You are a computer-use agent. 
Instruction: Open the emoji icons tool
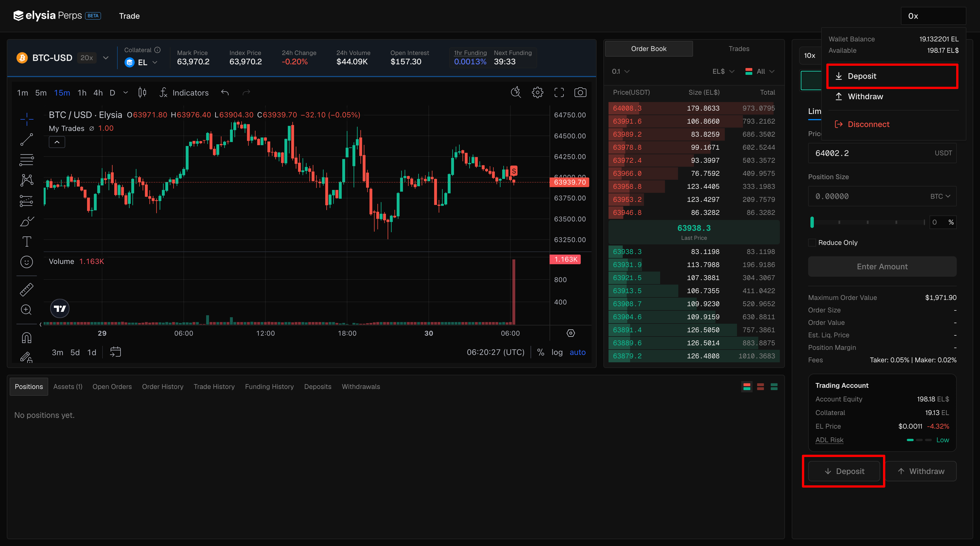point(27,262)
